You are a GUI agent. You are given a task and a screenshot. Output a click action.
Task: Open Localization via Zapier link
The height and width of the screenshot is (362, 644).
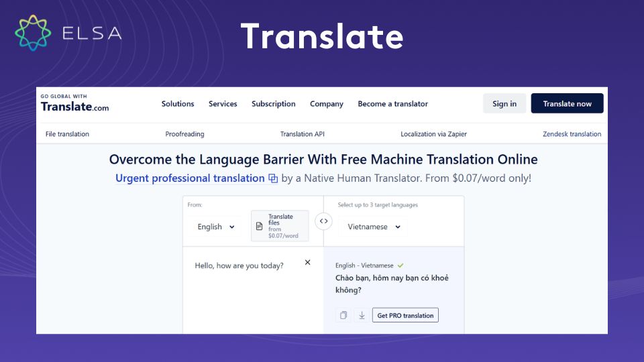pos(434,134)
